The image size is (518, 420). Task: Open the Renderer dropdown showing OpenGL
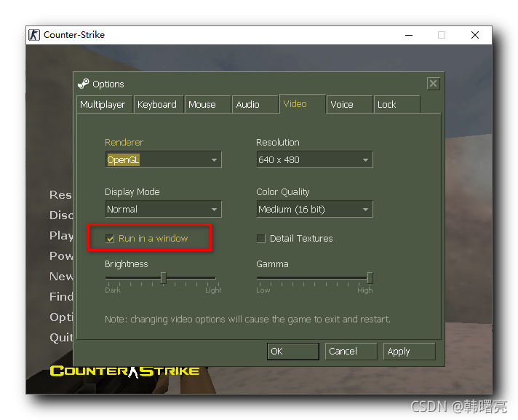point(164,159)
